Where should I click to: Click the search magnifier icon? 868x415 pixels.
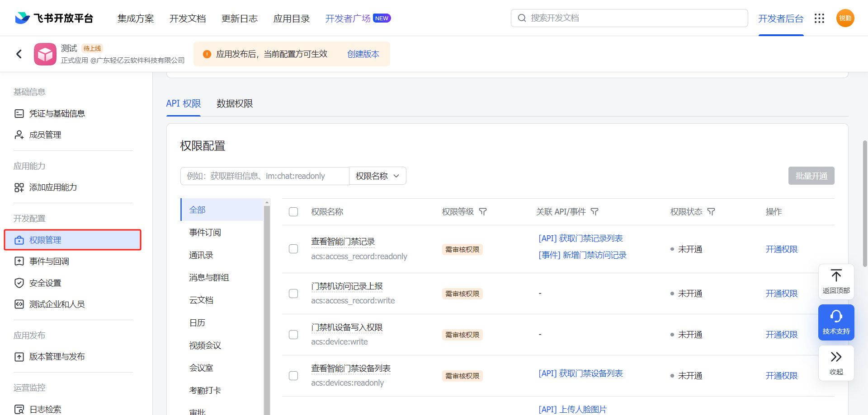[522, 18]
